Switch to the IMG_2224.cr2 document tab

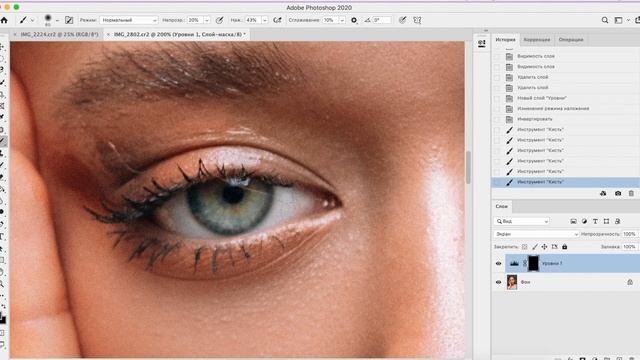point(60,35)
